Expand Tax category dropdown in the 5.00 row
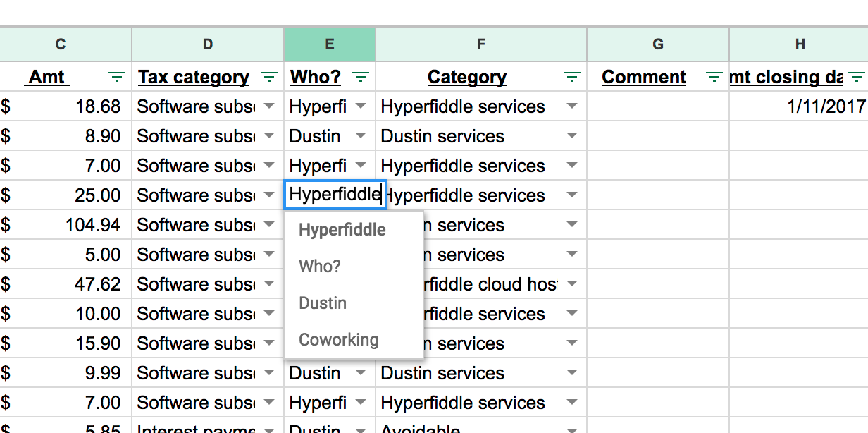The image size is (868, 433). click(269, 255)
